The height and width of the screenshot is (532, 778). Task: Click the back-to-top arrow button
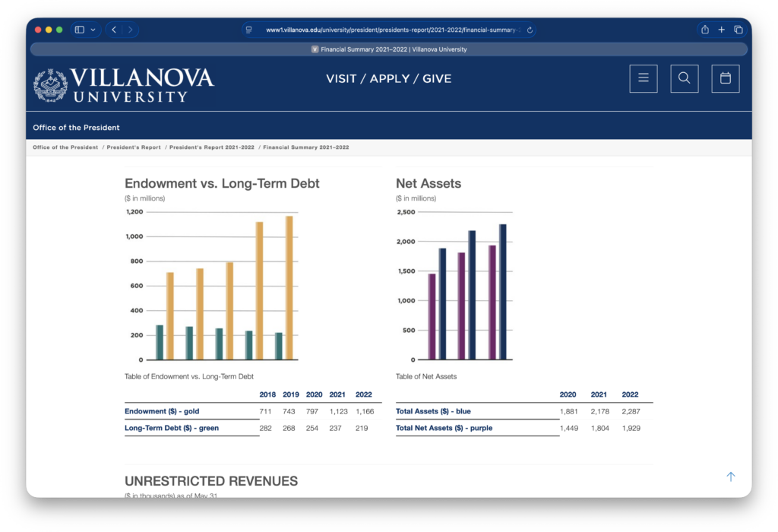[730, 476]
